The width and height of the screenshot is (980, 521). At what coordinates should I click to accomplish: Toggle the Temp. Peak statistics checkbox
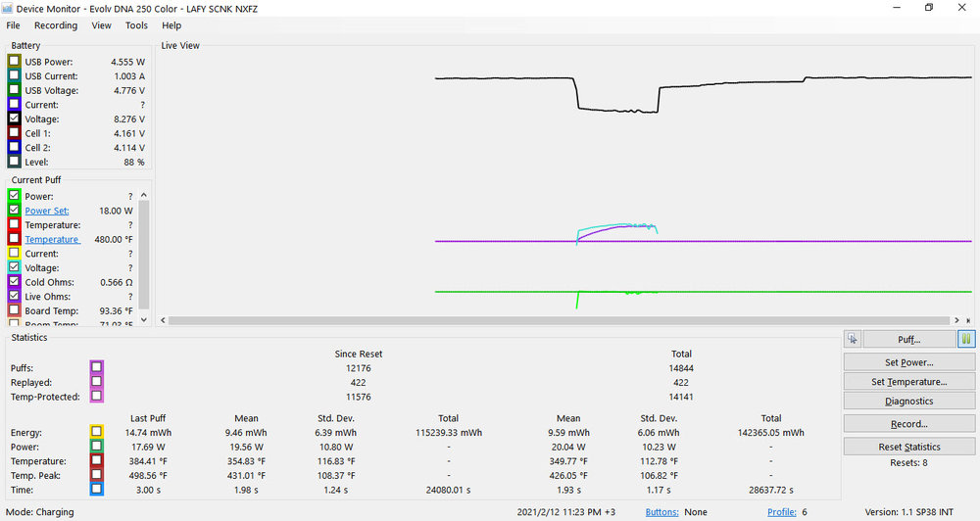(96, 475)
